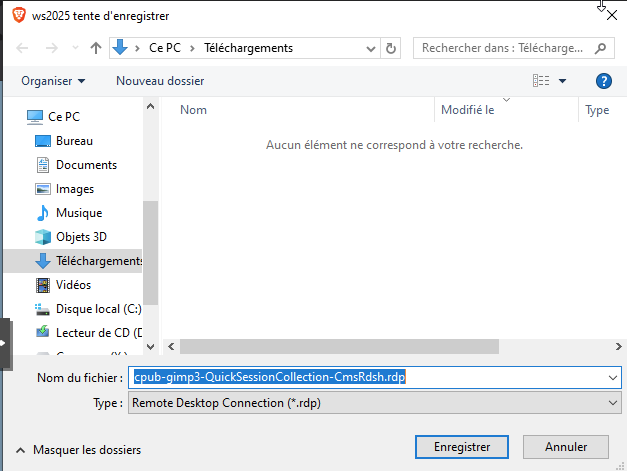Click the Up one level arrow
The height and width of the screenshot is (471, 627).
pyautogui.click(x=96, y=48)
